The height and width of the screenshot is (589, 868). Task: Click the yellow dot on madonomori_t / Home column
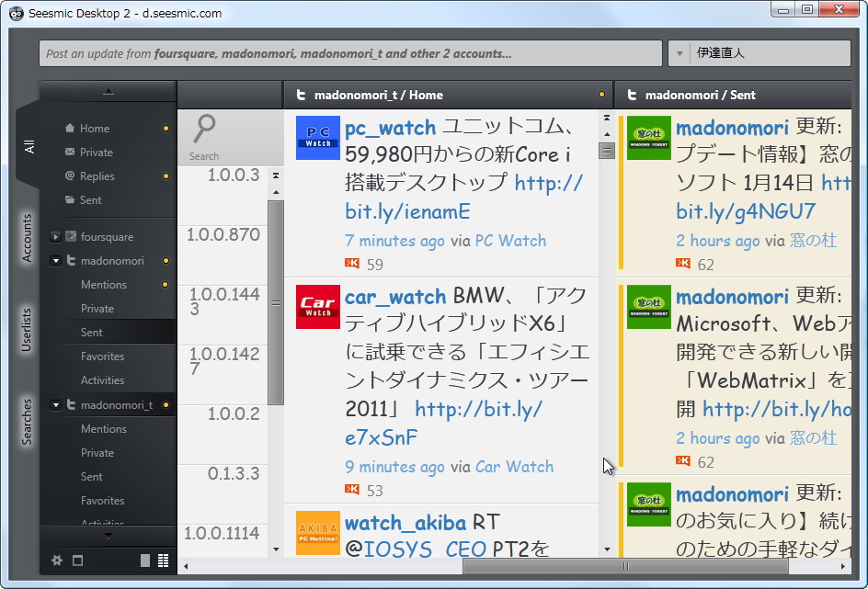click(x=603, y=95)
